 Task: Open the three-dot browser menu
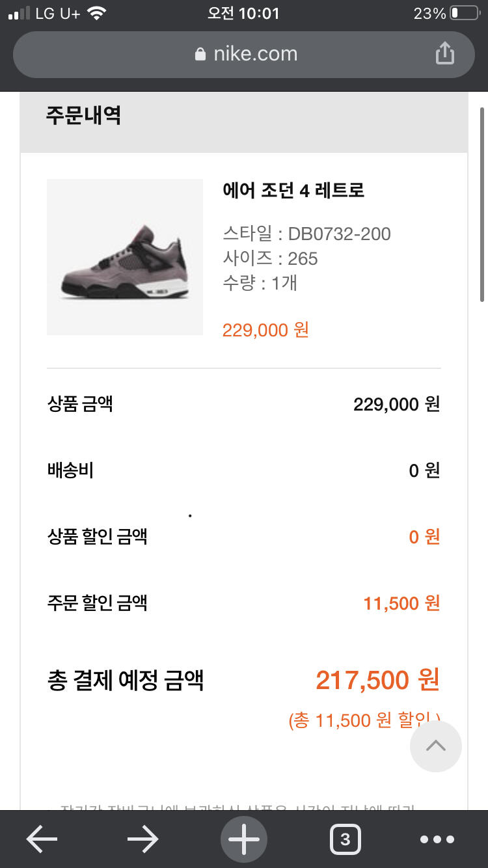point(437,839)
